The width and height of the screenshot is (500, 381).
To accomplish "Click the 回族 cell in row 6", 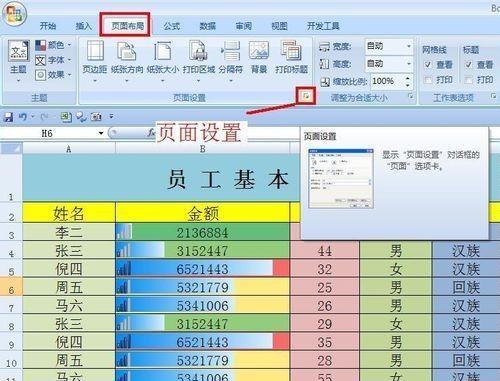I will tap(466, 287).
